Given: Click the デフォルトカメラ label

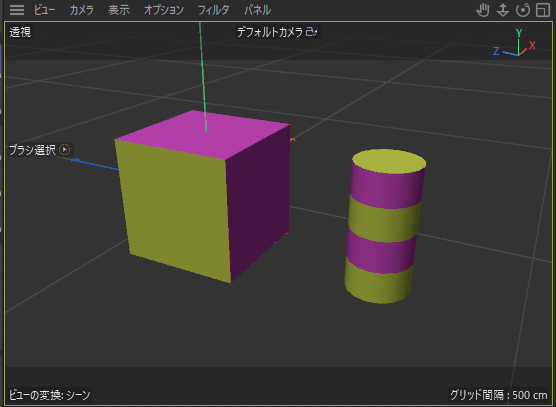Looking at the screenshot, I should click(269, 32).
